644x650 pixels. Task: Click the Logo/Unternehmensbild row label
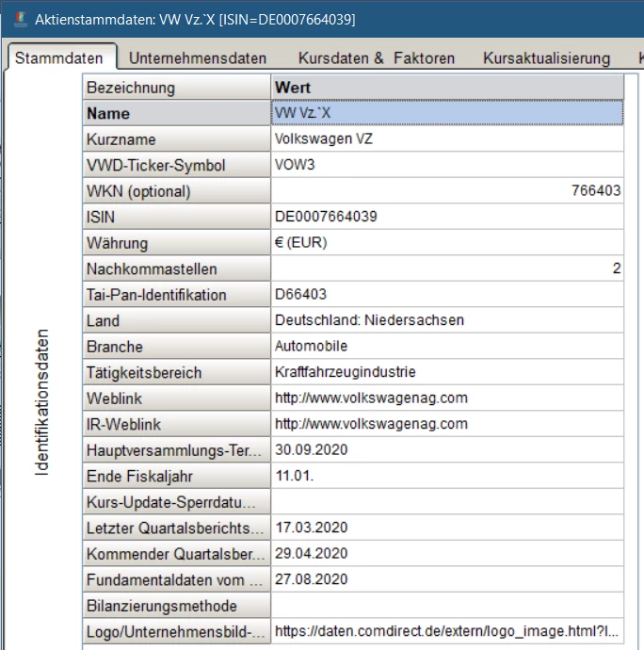click(177, 631)
